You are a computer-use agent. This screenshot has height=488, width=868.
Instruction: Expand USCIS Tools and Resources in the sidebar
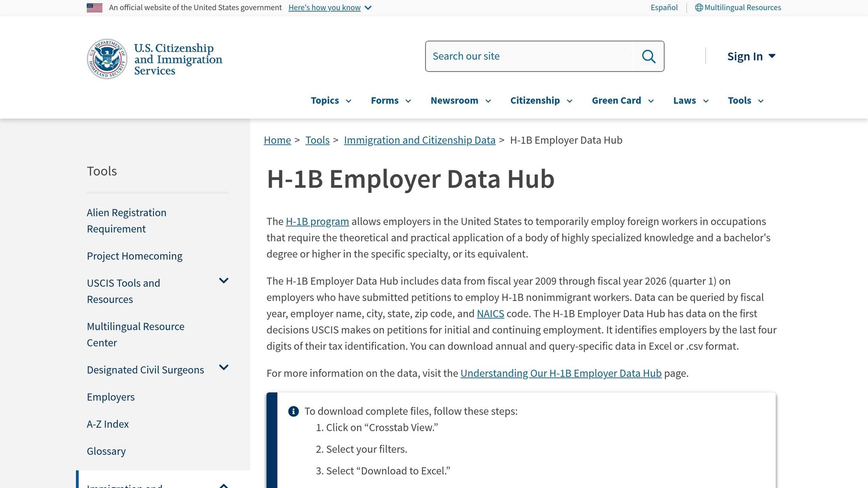224,280
